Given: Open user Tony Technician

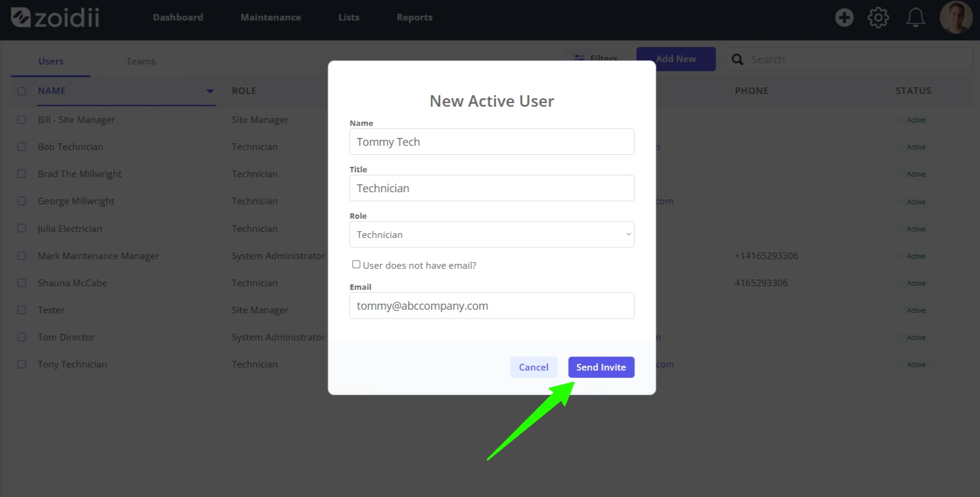Looking at the screenshot, I should [x=72, y=364].
